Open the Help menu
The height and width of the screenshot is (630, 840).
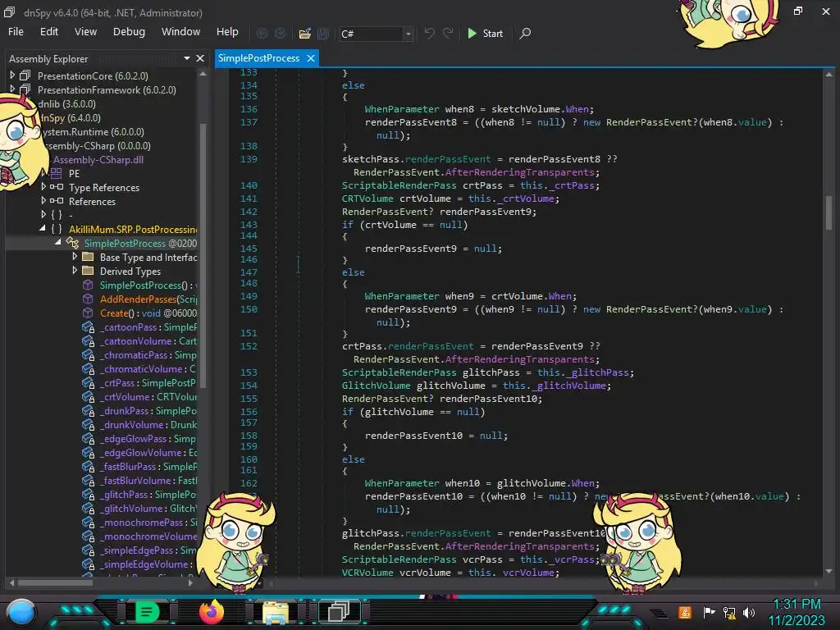tap(227, 32)
